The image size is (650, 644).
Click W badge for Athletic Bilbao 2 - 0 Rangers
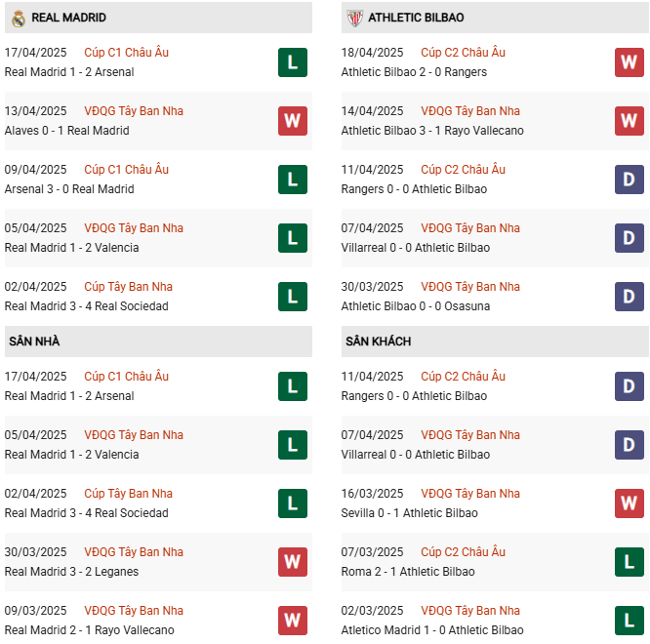[629, 62]
